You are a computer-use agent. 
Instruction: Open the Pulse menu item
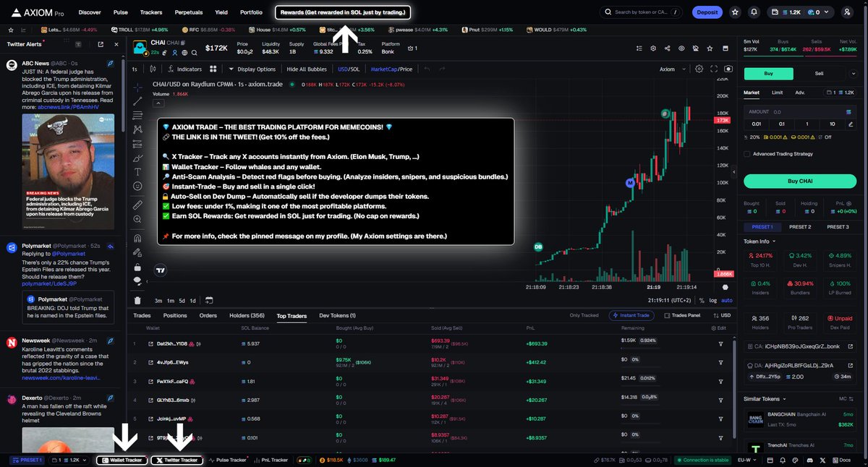point(121,12)
